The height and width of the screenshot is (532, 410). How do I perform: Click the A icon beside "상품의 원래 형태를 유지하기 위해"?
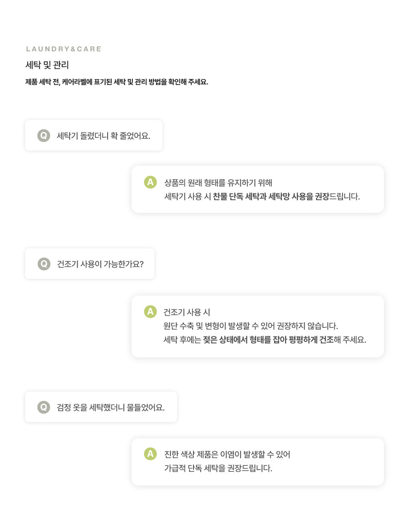pyautogui.click(x=150, y=182)
